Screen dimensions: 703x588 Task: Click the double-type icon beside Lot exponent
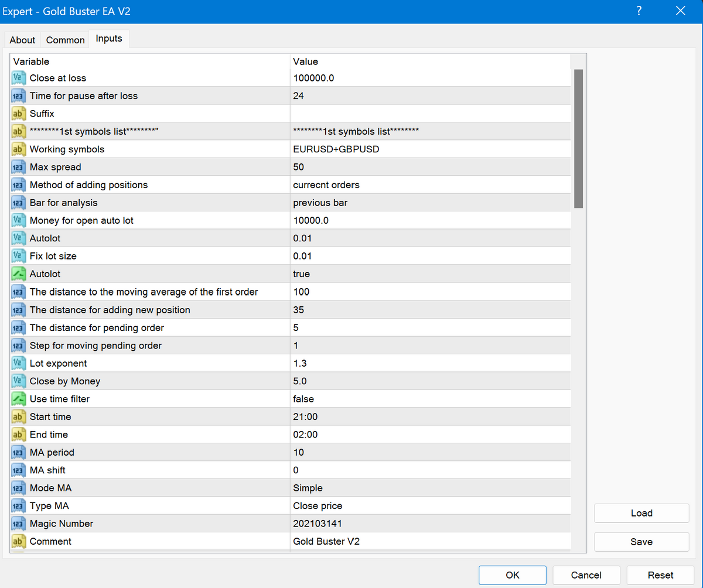pyautogui.click(x=18, y=363)
